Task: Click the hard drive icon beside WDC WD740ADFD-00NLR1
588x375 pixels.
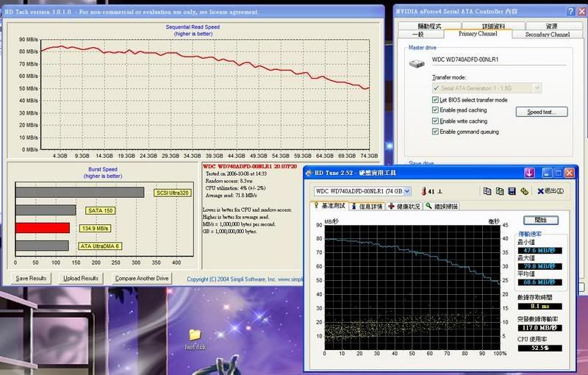Action: coord(416,63)
